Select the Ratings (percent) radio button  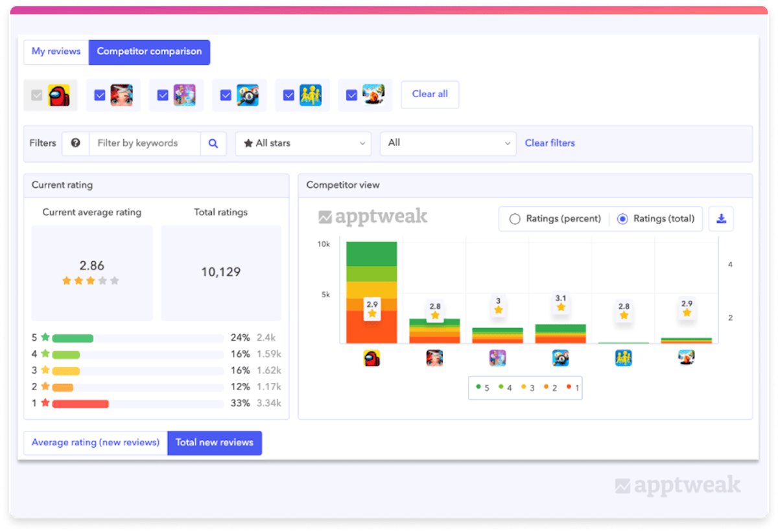515,219
